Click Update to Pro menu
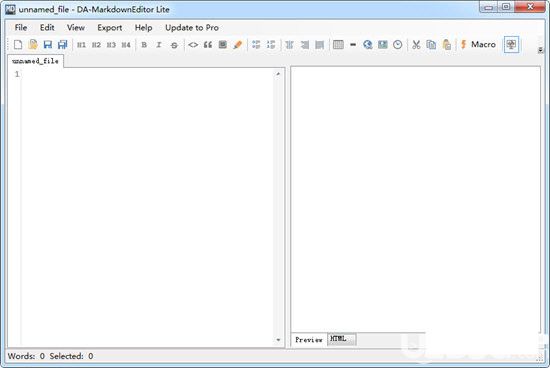The image size is (550, 368). pyautogui.click(x=192, y=27)
